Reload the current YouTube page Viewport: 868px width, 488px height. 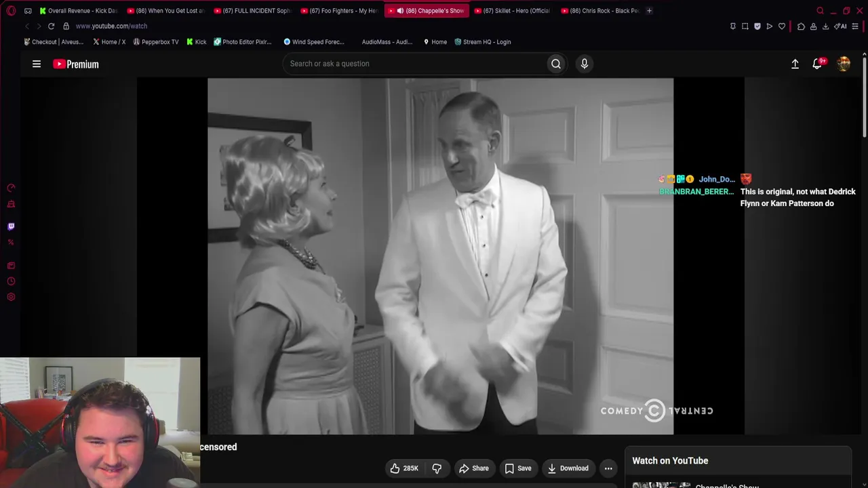51,26
